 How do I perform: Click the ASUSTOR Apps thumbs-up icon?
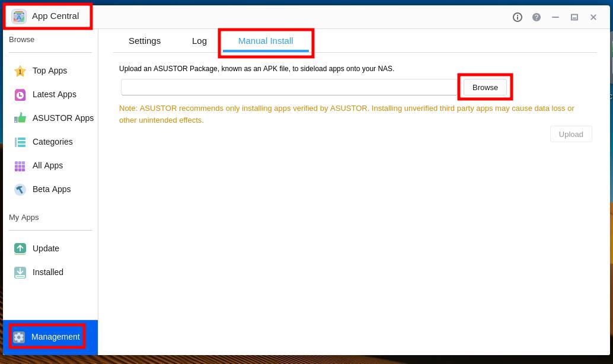tap(20, 118)
